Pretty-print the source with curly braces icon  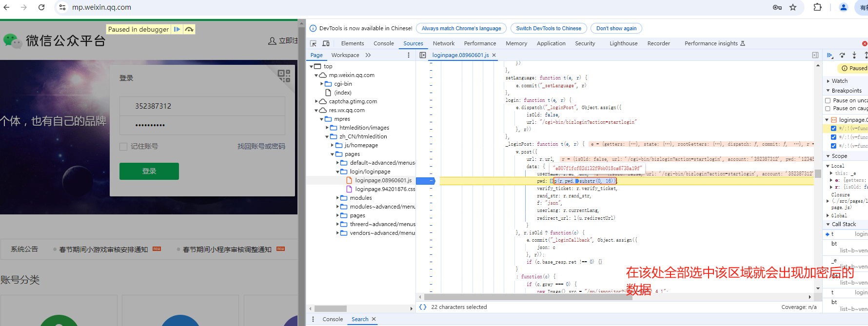pyautogui.click(x=423, y=307)
